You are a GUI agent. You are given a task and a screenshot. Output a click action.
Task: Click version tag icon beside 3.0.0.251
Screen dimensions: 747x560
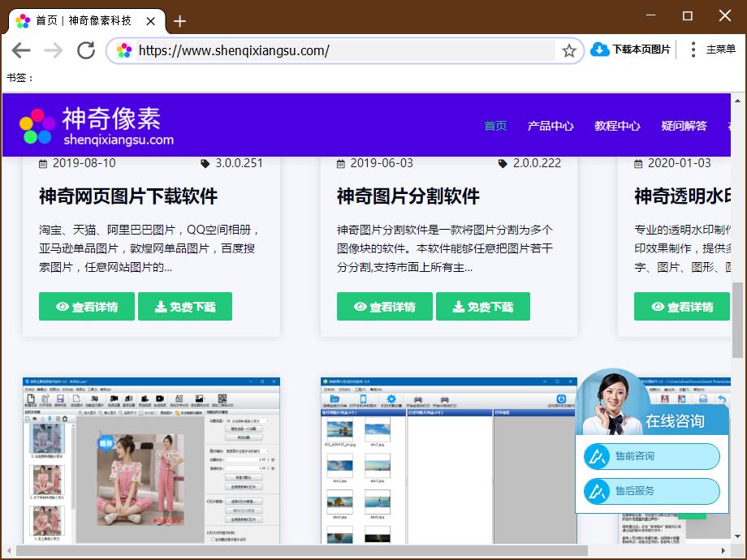pyautogui.click(x=205, y=164)
